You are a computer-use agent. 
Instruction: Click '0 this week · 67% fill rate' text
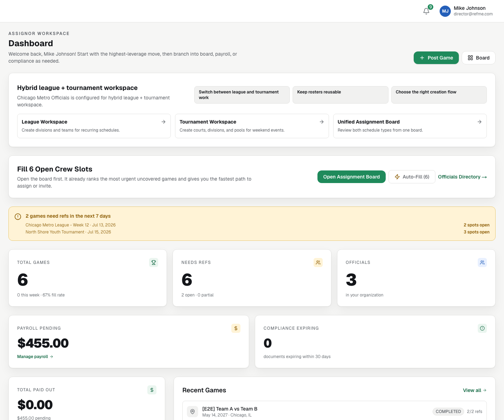coord(41,295)
